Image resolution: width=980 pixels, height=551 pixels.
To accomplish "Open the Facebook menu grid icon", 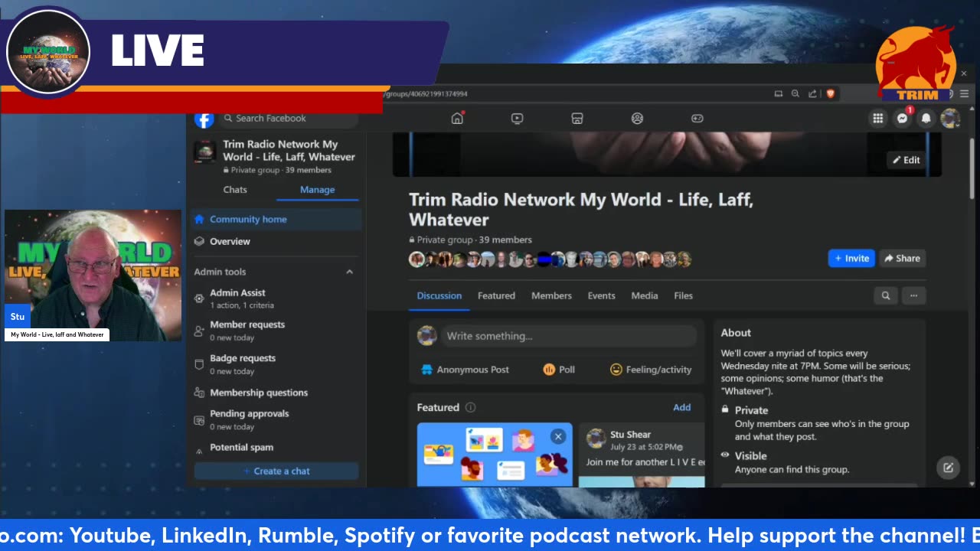I will [877, 119].
